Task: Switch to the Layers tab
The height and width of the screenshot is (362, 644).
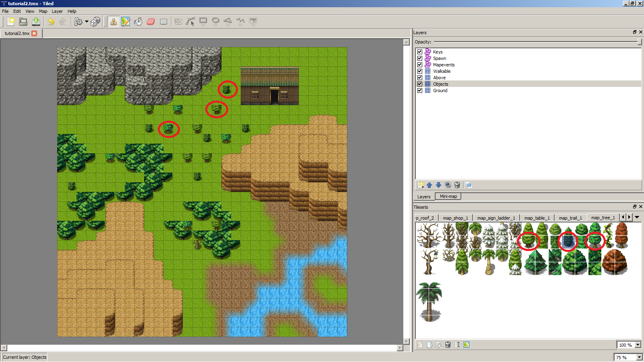Action: [x=424, y=197]
